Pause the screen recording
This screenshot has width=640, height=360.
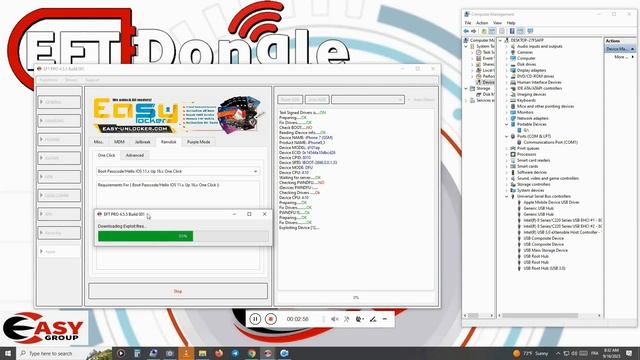point(255,319)
